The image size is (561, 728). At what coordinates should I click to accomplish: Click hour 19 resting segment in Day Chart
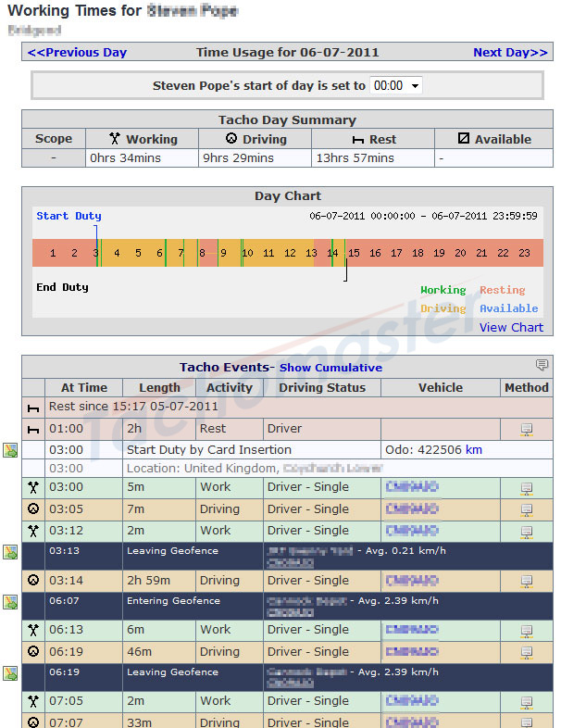tap(439, 253)
